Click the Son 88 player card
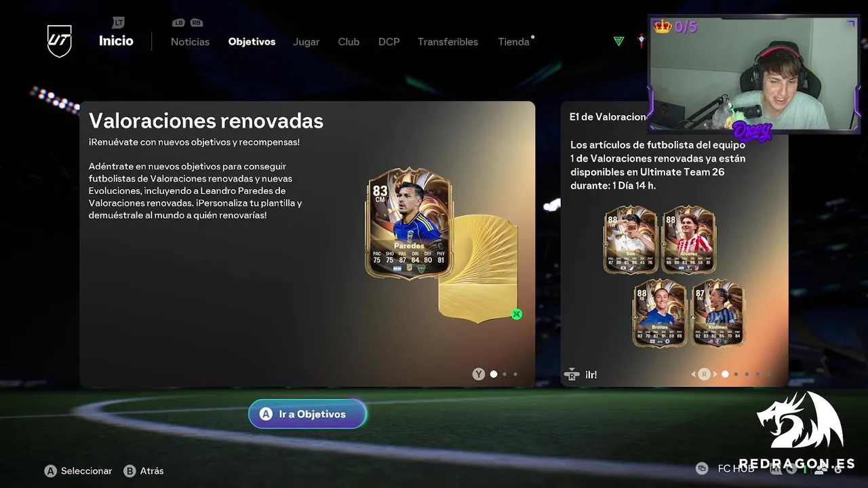This screenshot has width=868, height=488. click(631, 240)
